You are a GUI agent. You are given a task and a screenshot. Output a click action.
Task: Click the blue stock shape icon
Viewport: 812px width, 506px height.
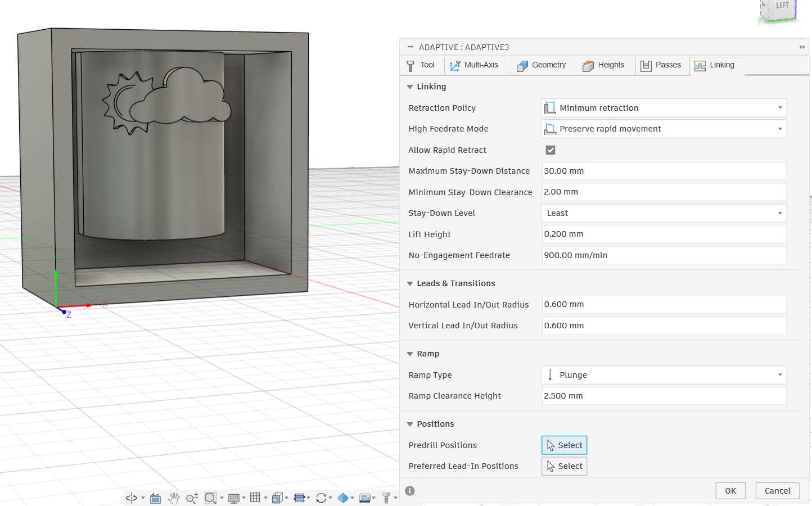pyautogui.click(x=343, y=498)
